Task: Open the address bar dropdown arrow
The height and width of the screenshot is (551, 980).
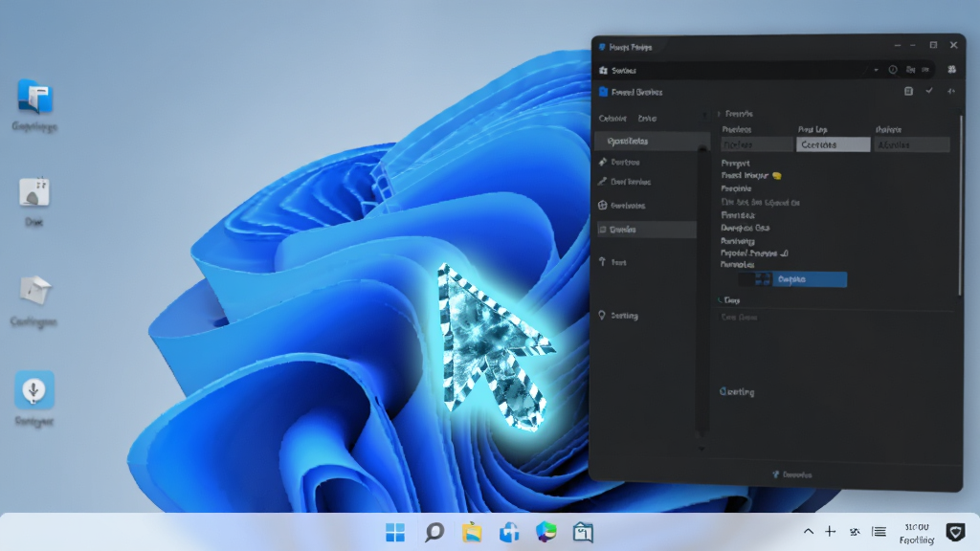Action: (876, 70)
